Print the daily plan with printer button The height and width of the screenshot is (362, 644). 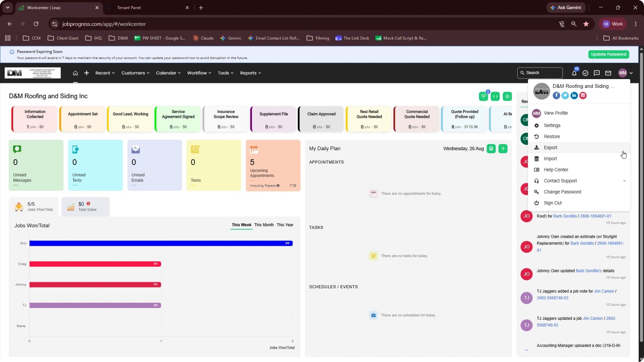491,149
